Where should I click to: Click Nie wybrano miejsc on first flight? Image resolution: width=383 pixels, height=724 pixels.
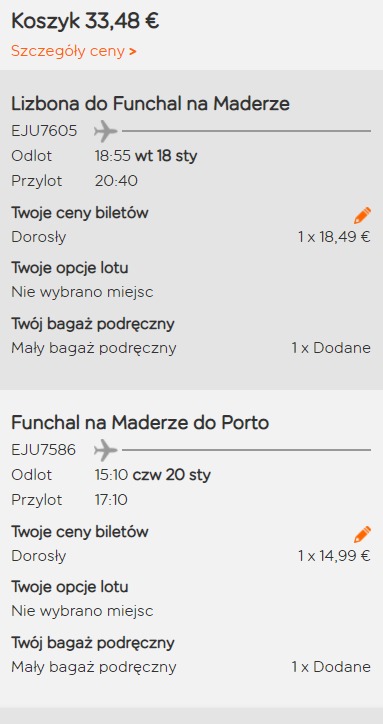tap(82, 292)
